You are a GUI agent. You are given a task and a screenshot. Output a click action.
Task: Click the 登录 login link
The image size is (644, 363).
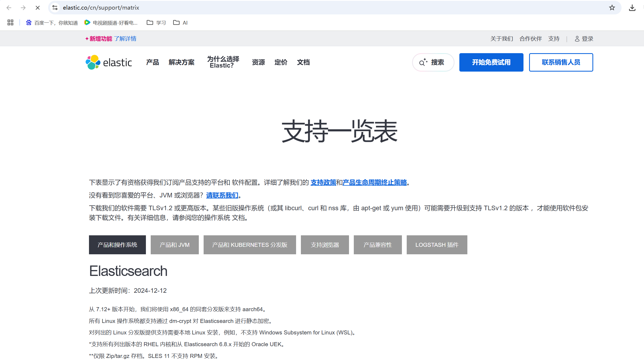(x=584, y=39)
